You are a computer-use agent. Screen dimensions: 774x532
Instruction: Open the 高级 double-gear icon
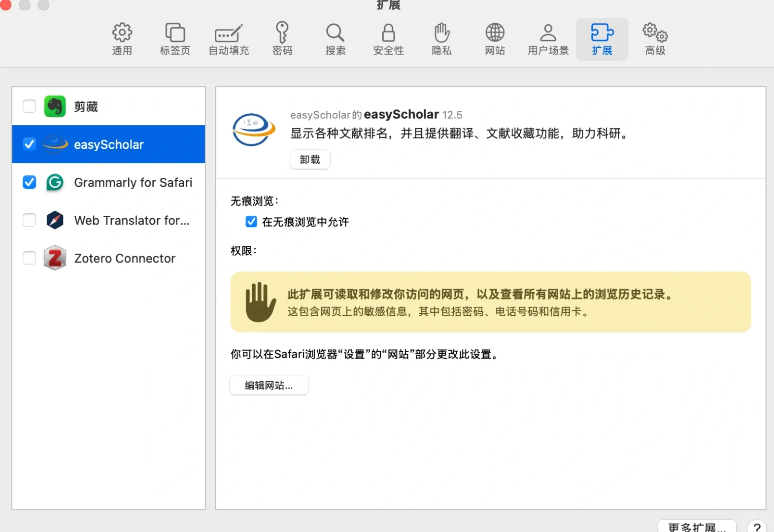pyautogui.click(x=655, y=33)
